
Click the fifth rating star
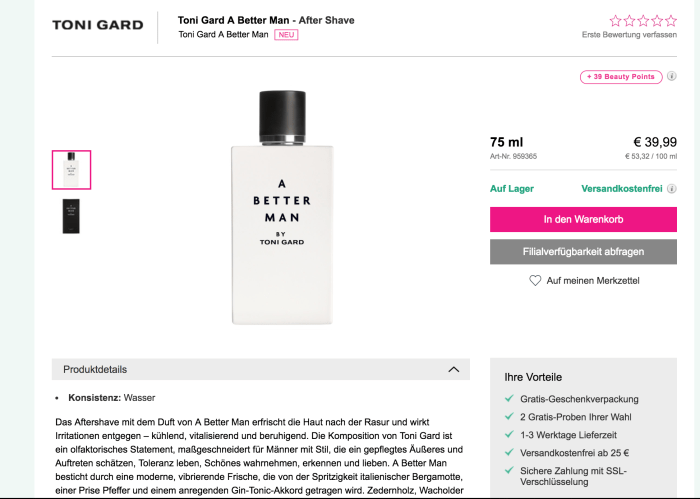(671, 20)
